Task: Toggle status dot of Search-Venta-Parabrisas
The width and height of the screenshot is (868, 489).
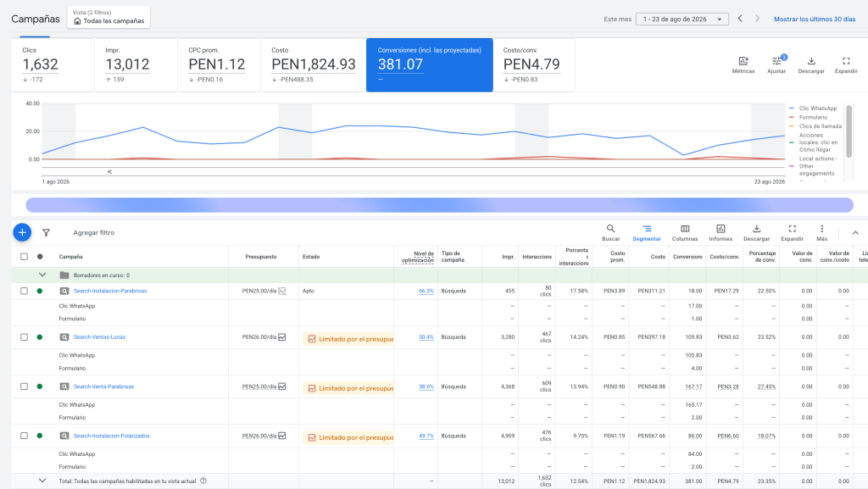Action: (40, 386)
